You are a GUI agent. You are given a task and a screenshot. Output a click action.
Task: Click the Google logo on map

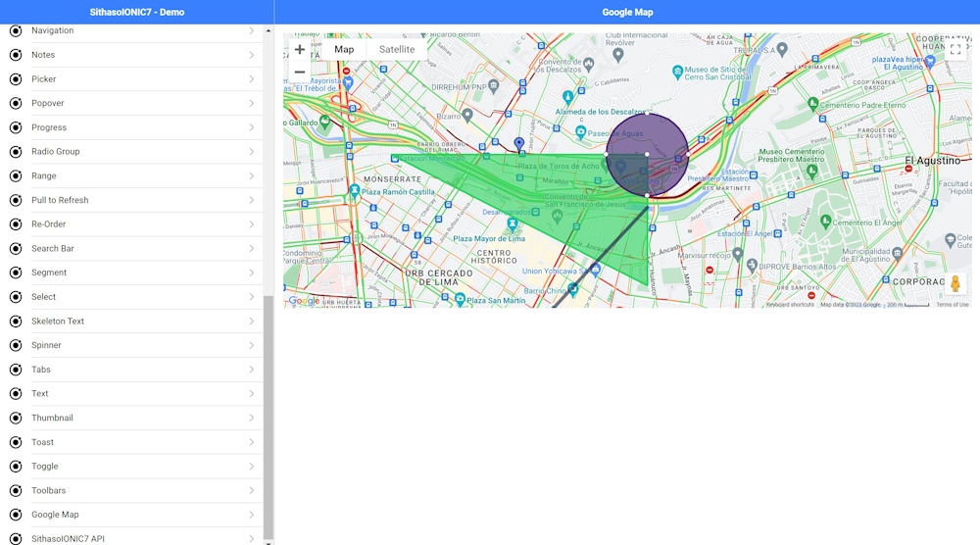coord(305,301)
